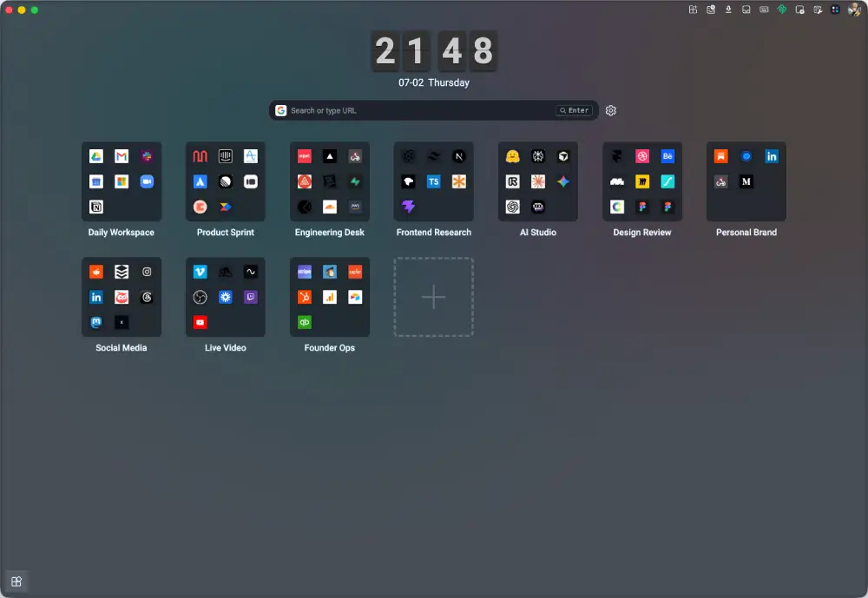This screenshot has width=868, height=598.
Task: Open the profile avatar in top bar
Action: click(854, 10)
